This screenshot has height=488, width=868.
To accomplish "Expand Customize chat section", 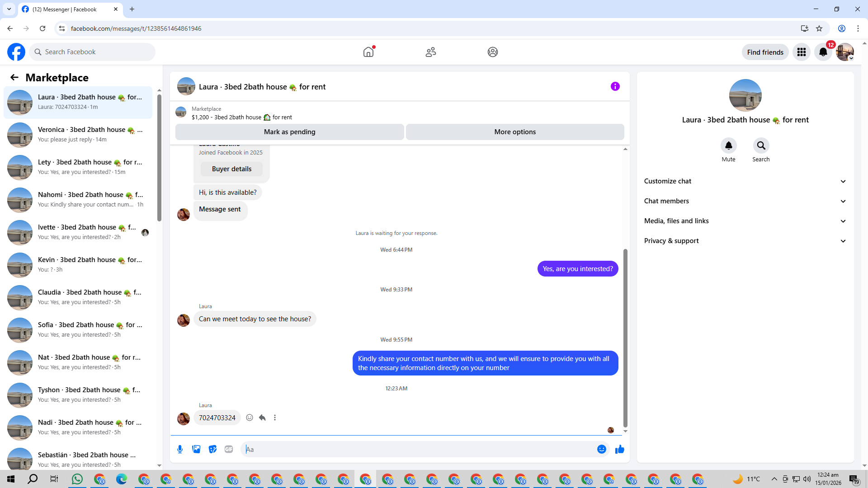I will point(745,181).
